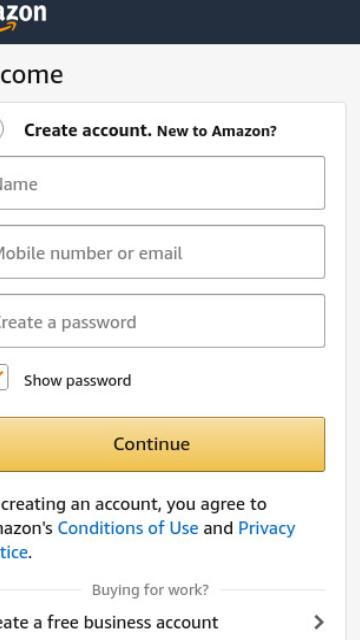The height and width of the screenshot is (640, 360).
Task: Click the wrapped "tice" link text
Action: coord(14,553)
